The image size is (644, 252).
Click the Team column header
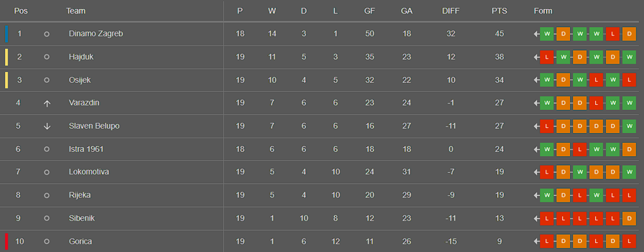tap(75, 11)
